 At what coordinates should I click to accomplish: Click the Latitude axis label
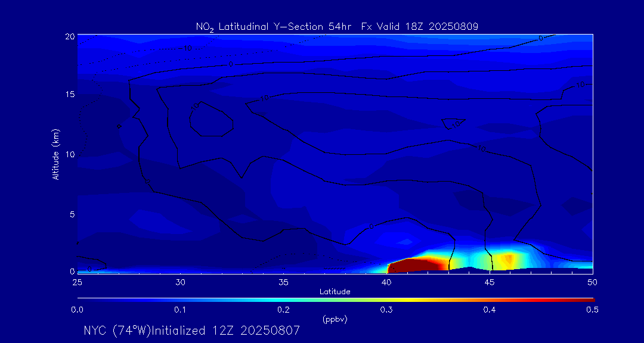(x=335, y=292)
